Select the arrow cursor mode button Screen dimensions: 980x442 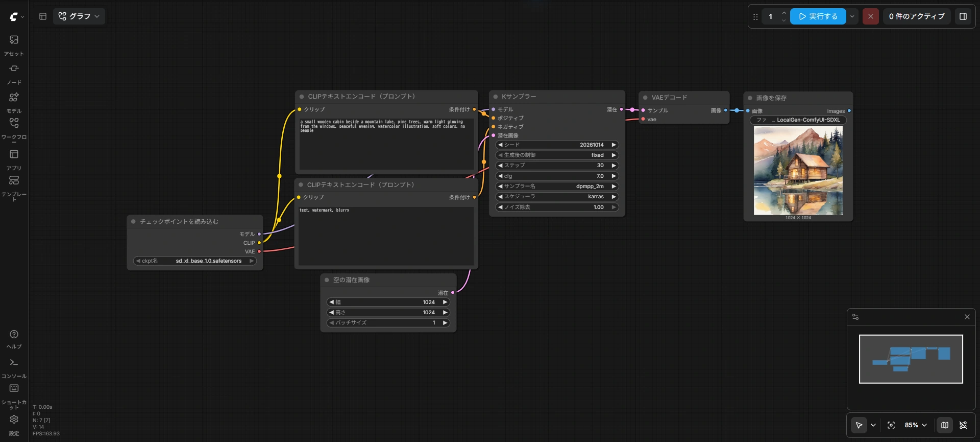click(x=859, y=425)
